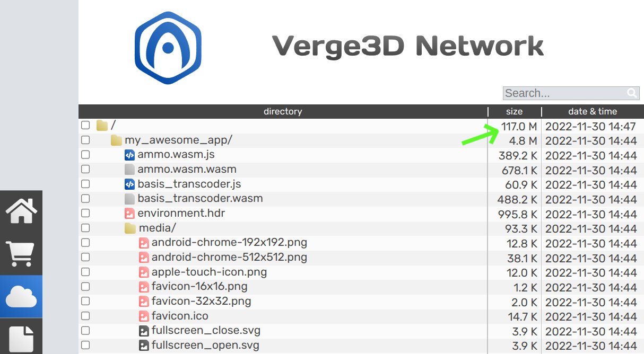Tick the ammo.wasm.wasm checkbox

[x=85, y=170]
